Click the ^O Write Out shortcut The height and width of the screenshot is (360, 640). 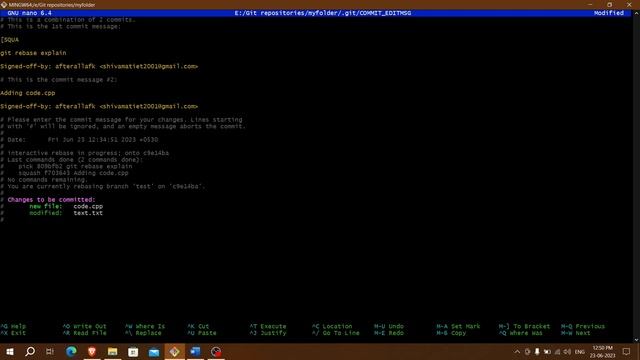coord(84,326)
